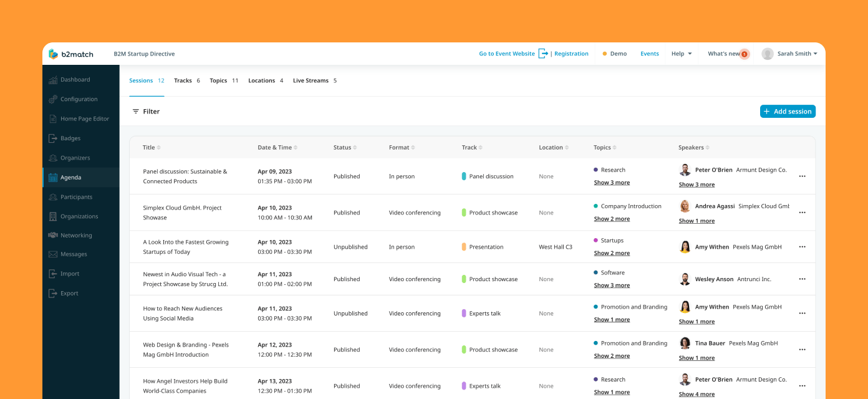868x399 pixels.
Task: Open the Events link in header
Action: [650, 54]
